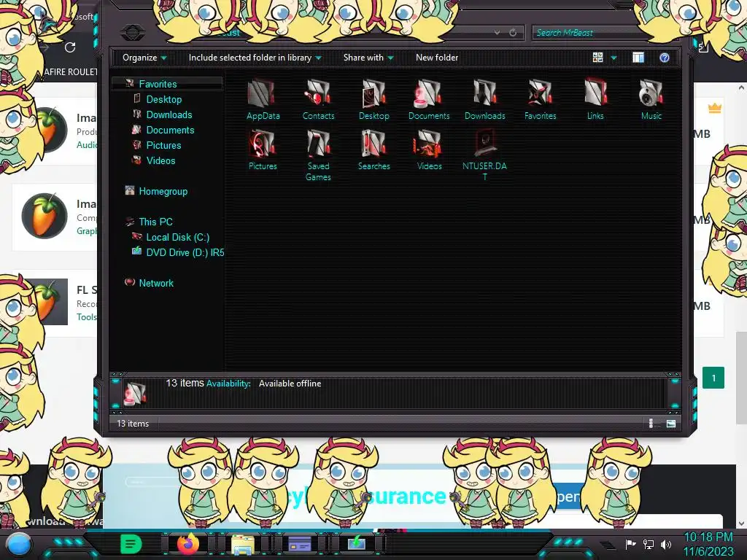Click the refresh icon in Explorer address bar
The image size is (747, 560).
(513, 32)
